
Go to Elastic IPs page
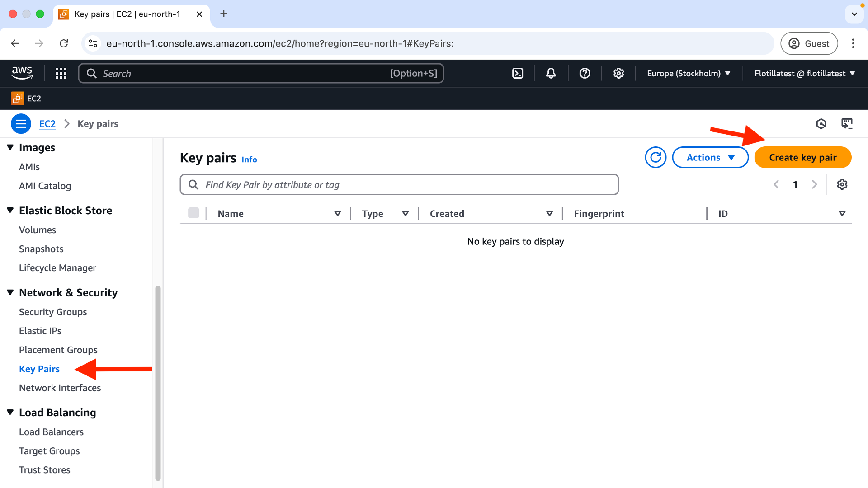point(40,331)
